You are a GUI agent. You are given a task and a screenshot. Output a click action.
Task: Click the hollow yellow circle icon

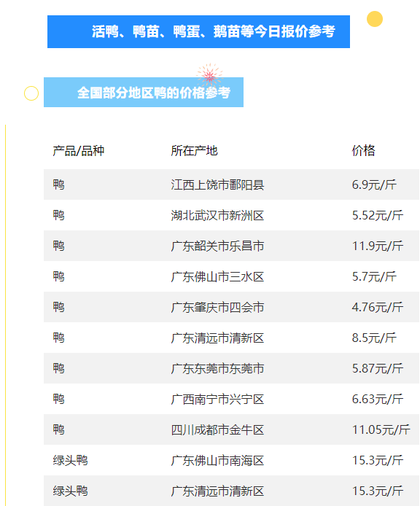click(31, 93)
